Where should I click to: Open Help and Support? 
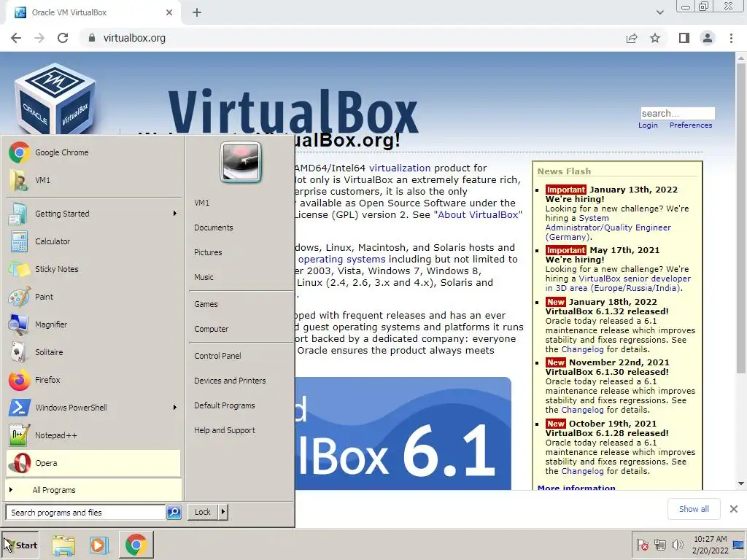[x=225, y=430]
